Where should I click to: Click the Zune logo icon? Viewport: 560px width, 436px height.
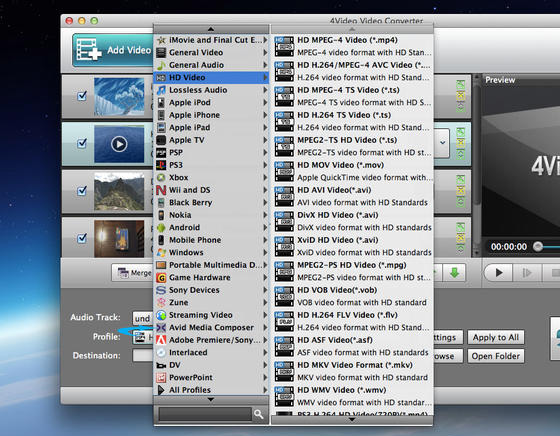coord(161,302)
